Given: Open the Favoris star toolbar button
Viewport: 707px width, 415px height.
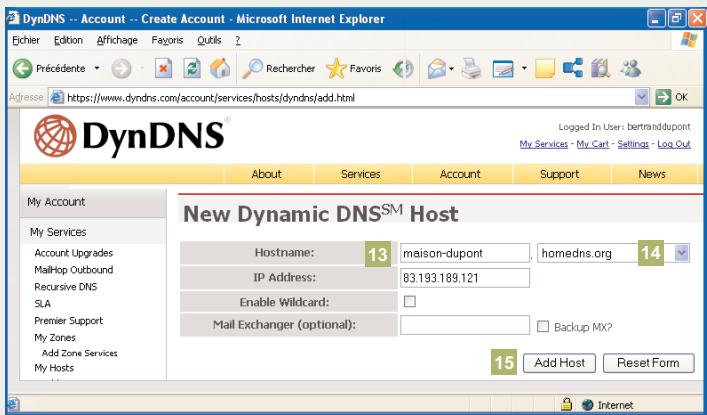Looking at the screenshot, I should click(354, 69).
